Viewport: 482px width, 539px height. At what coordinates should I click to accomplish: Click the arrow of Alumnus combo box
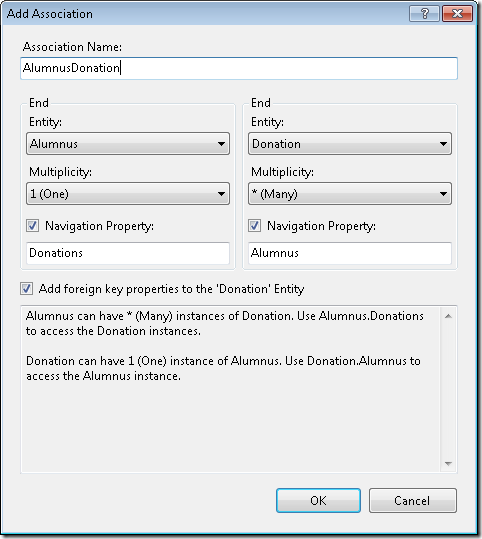pos(221,144)
